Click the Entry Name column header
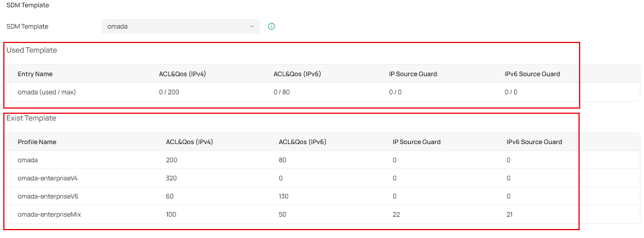644x238 pixels. point(35,74)
